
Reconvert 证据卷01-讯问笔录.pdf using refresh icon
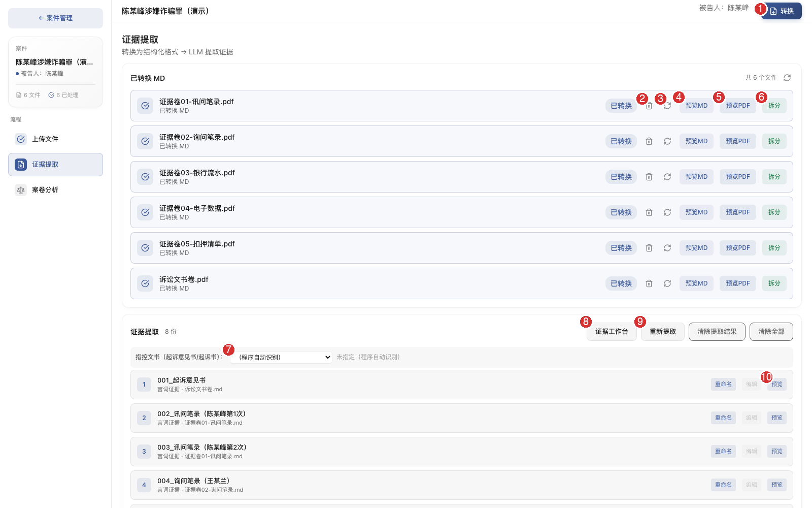tap(667, 106)
